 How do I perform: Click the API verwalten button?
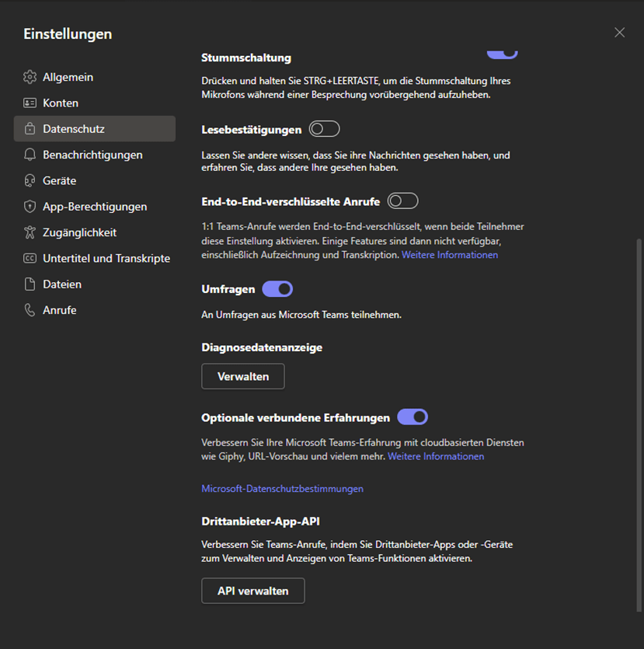point(253,591)
